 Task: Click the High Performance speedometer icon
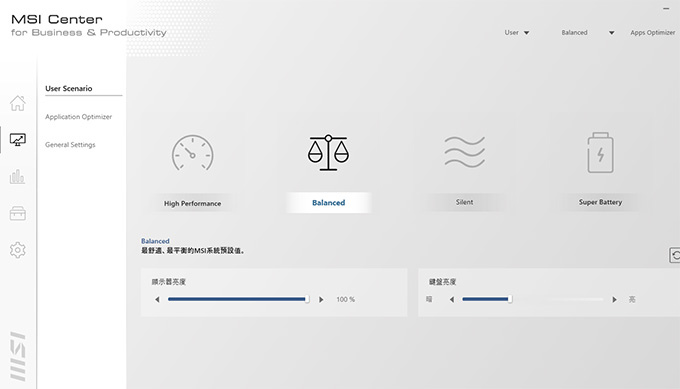pyautogui.click(x=193, y=153)
